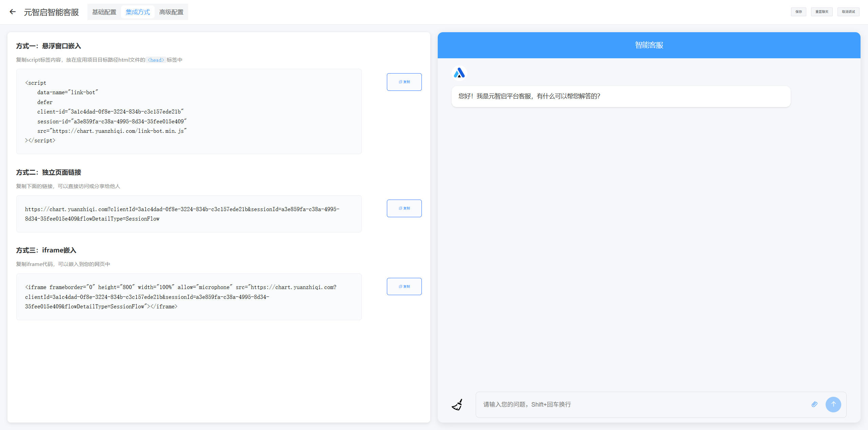The image size is (868, 430).
Task: Switch to the 集成方式 tab
Action: 138,12
